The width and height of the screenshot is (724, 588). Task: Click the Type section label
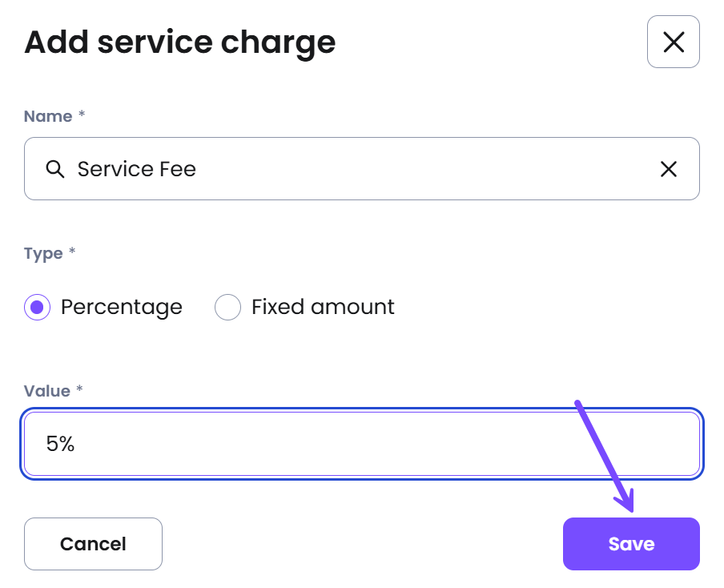pos(43,254)
